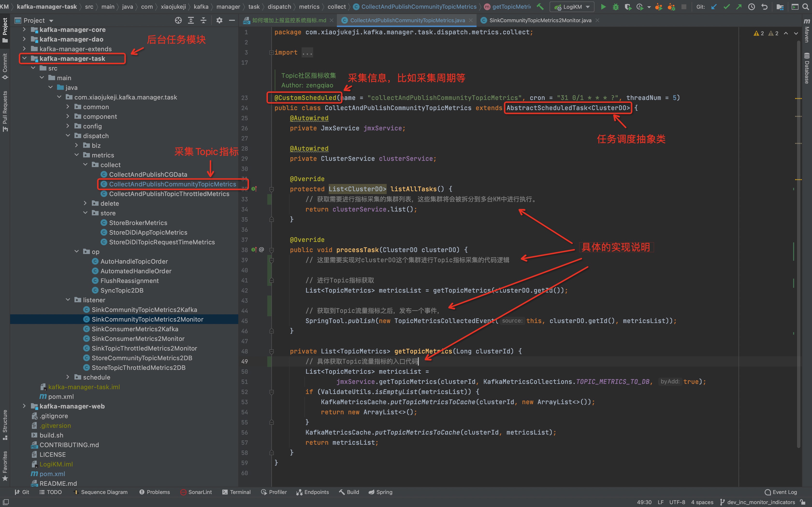812x507 pixels.
Task: Open the Project panel settings gear
Action: 219,21
